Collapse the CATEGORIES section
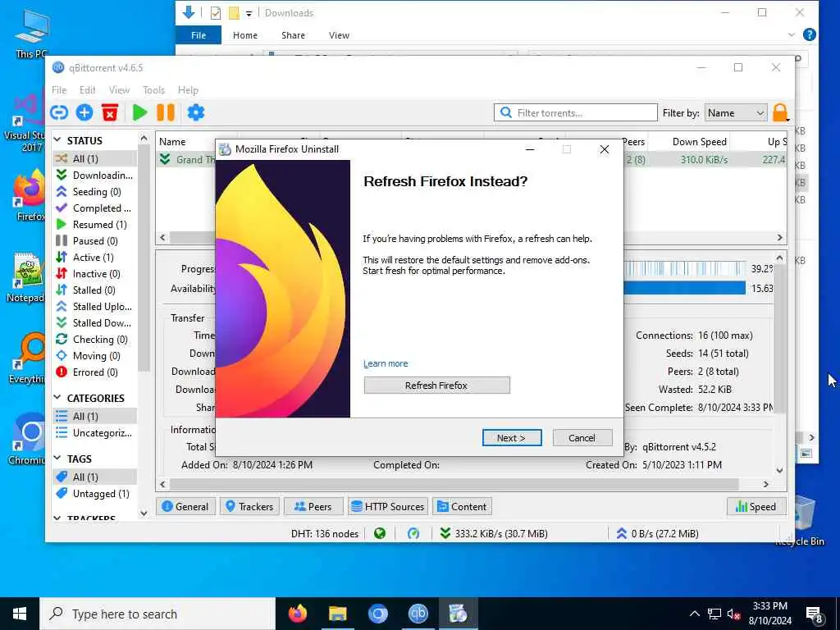 [x=57, y=398]
